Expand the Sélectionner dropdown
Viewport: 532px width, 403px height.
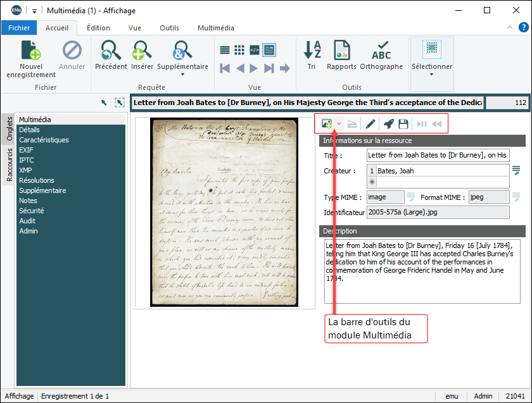pyautogui.click(x=432, y=75)
